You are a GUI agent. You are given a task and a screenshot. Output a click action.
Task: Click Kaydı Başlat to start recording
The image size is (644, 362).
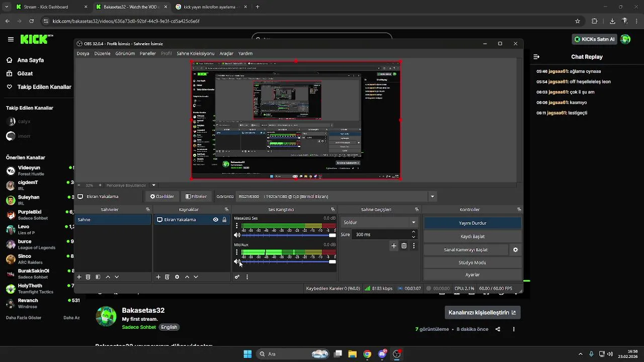[472, 236]
